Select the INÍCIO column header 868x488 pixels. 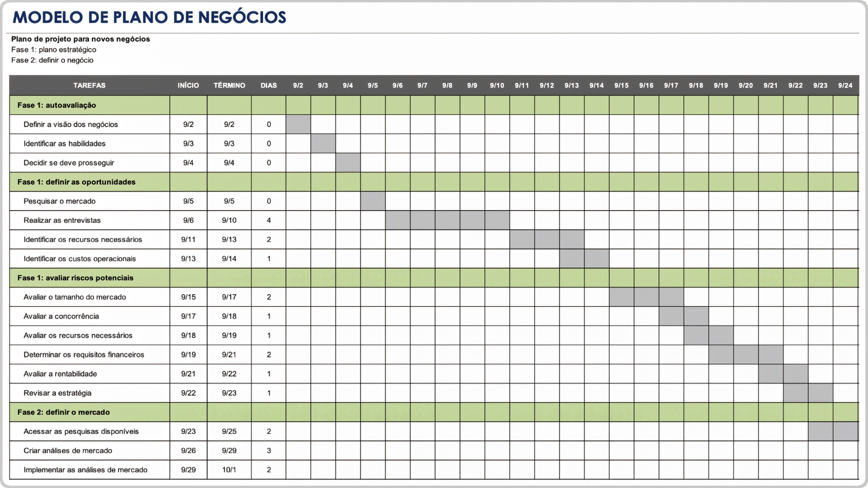[x=189, y=85]
